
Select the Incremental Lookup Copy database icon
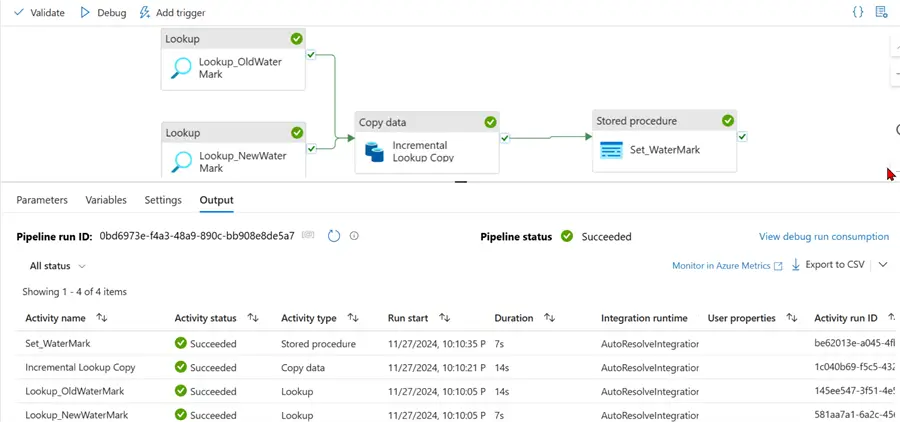pos(375,151)
